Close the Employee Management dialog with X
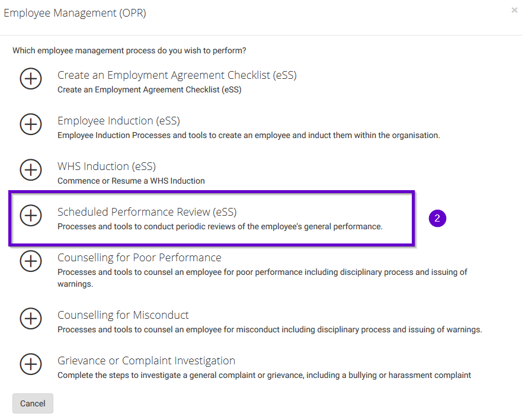This screenshot has height=420, width=522. coord(514,10)
